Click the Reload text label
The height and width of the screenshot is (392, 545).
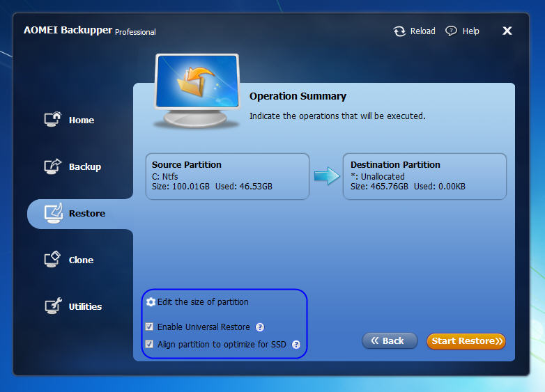click(x=422, y=31)
